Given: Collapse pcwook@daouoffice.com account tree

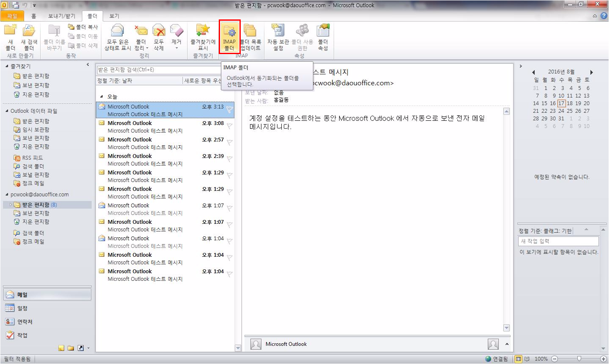Looking at the screenshot, I should tap(7, 195).
